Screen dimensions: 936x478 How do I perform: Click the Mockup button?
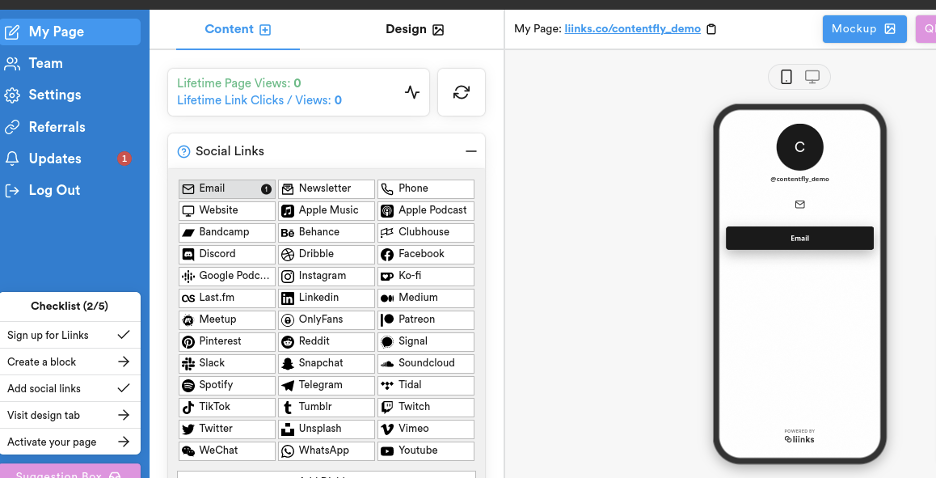coord(864,29)
